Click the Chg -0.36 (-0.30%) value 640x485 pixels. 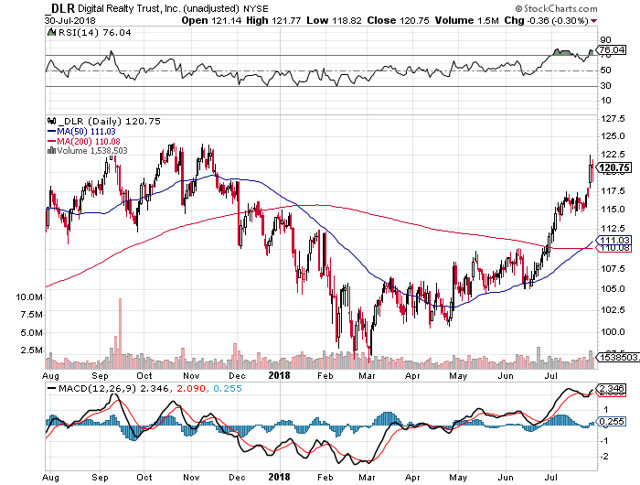pyautogui.click(x=546, y=20)
